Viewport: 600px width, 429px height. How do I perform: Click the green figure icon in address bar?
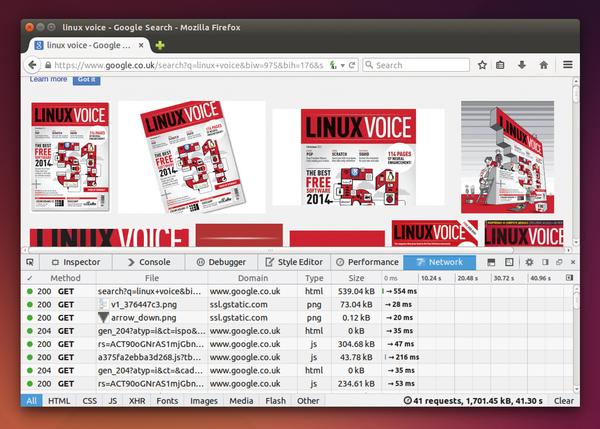334,65
